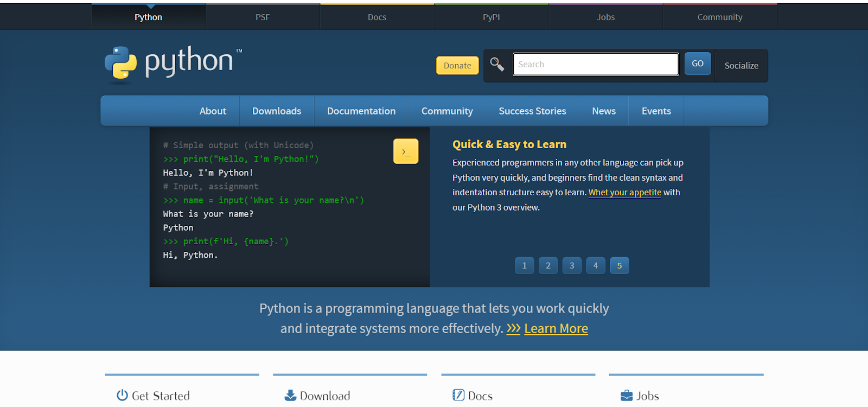Screen dimensions: 868x407
Task: Click the power icon beside Get Started
Action: tap(122, 395)
